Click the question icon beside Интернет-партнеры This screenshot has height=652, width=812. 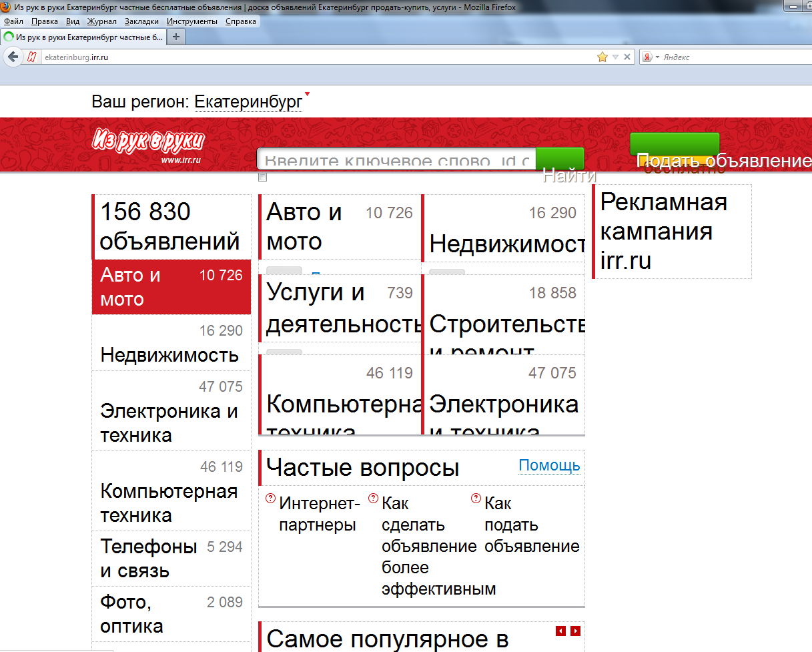(270, 498)
